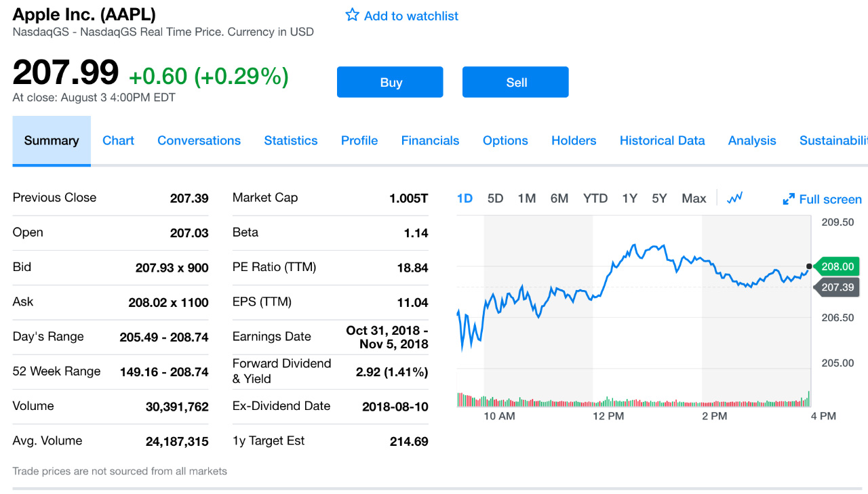
Task: Click the +0.60 (+0.29%) change value
Action: [209, 76]
